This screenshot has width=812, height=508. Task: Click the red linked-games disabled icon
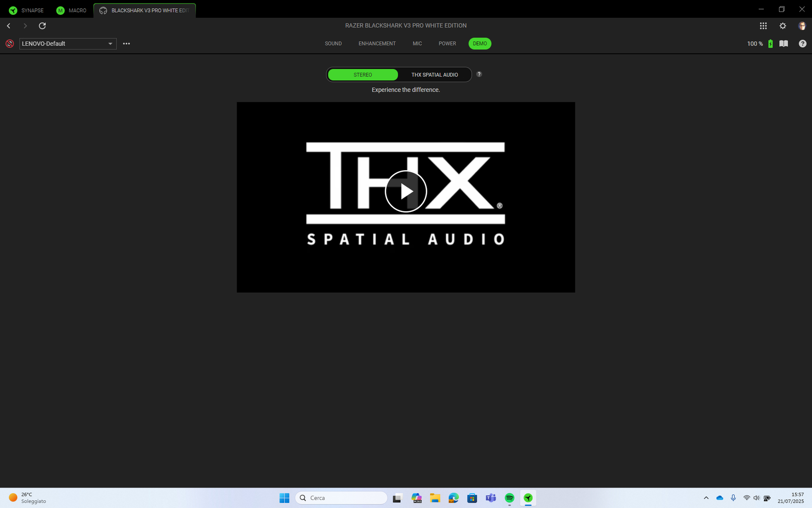tap(10, 44)
